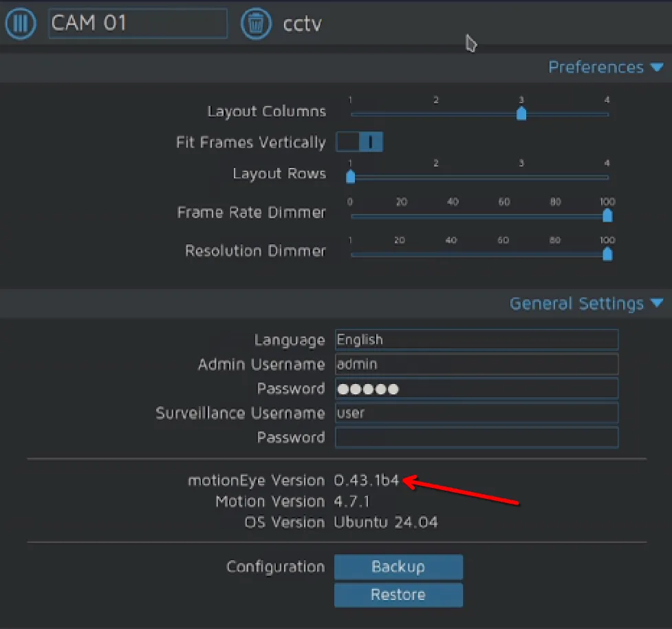Click the Backup configuration button
The width and height of the screenshot is (672, 629).
[x=398, y=567]
